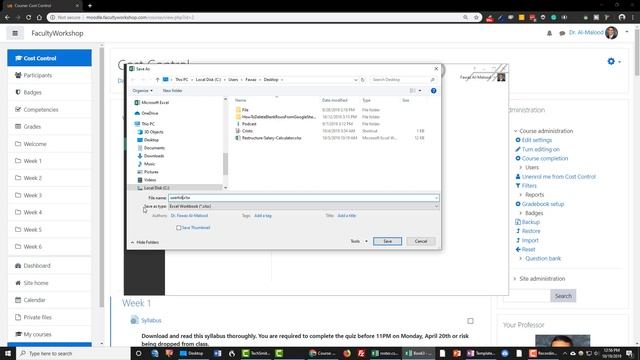Change view options icon in Save As
640x360 pixels.
[x=413, y=91]
